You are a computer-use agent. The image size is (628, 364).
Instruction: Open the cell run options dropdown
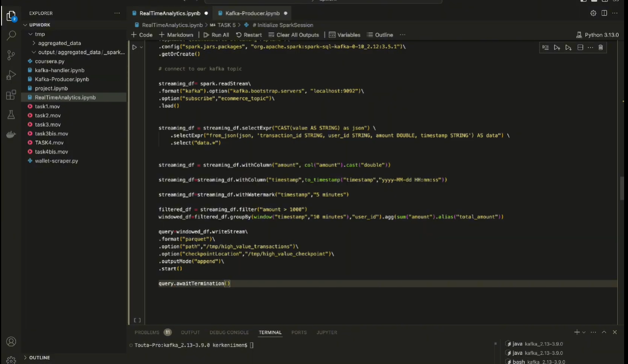pos(141,48)
